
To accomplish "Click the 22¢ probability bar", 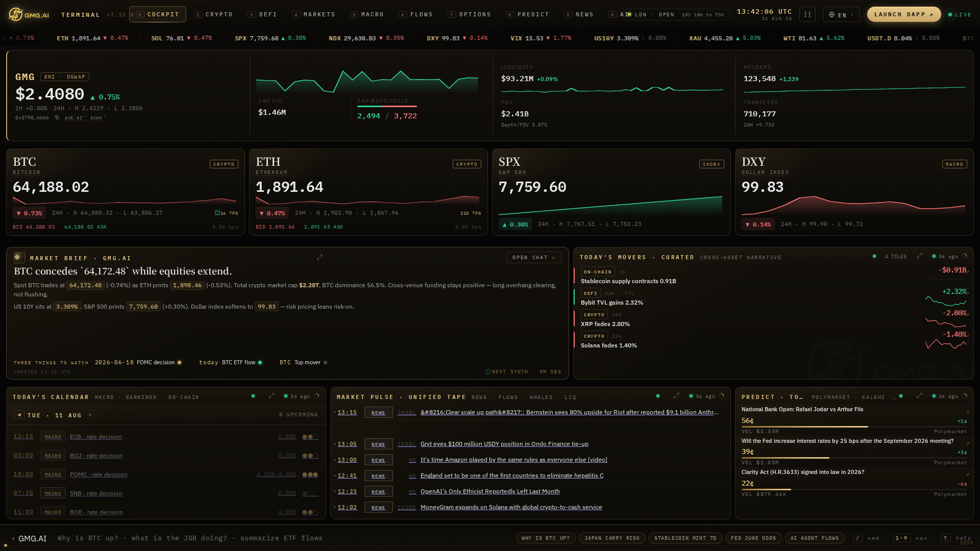I will (854, 489).
